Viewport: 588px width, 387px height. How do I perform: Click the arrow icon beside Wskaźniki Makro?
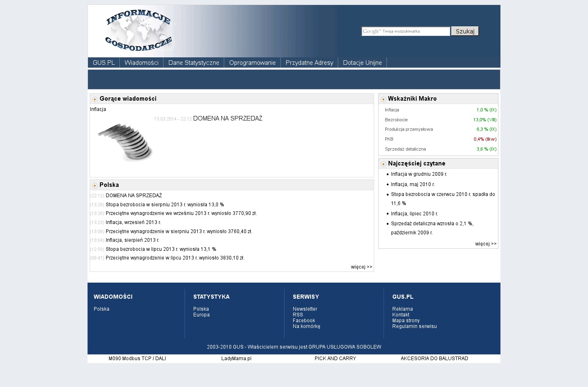coord(384,99)
